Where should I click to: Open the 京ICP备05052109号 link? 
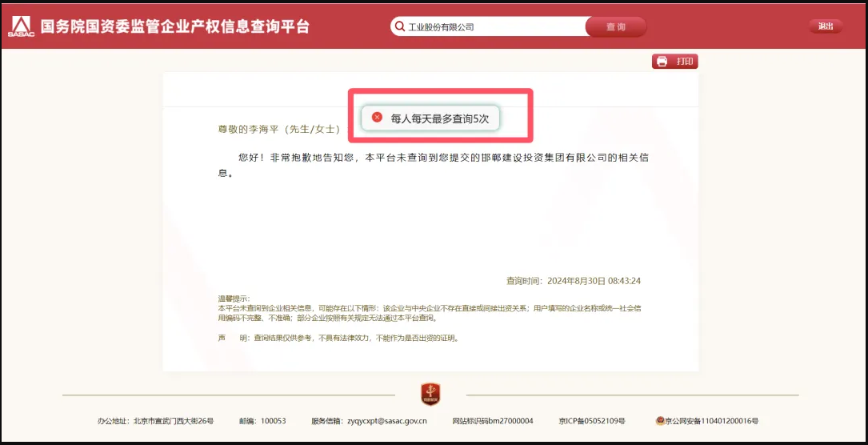point(592,421)
